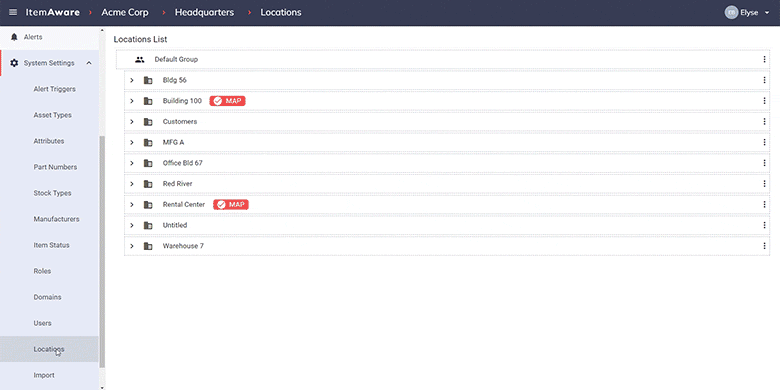The image size is (780, 390).
Task: Open Office Bld 67 three-dot options menu
Action: tap(765, 163)
